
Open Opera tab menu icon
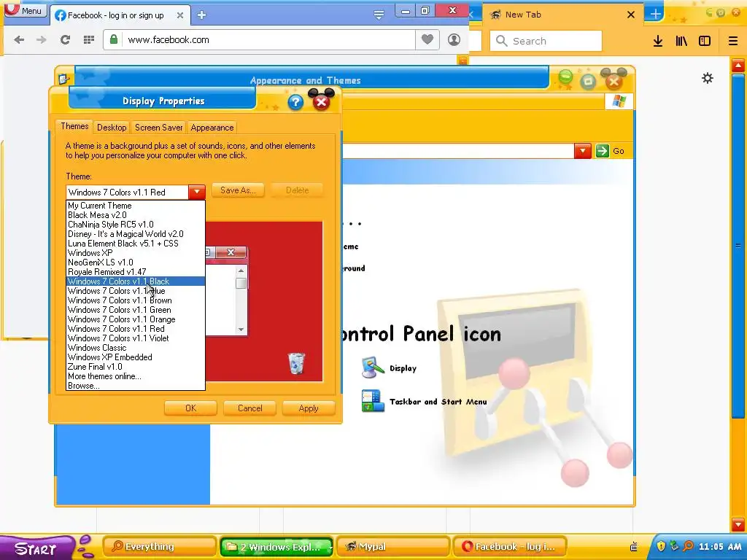pos(379,15)
